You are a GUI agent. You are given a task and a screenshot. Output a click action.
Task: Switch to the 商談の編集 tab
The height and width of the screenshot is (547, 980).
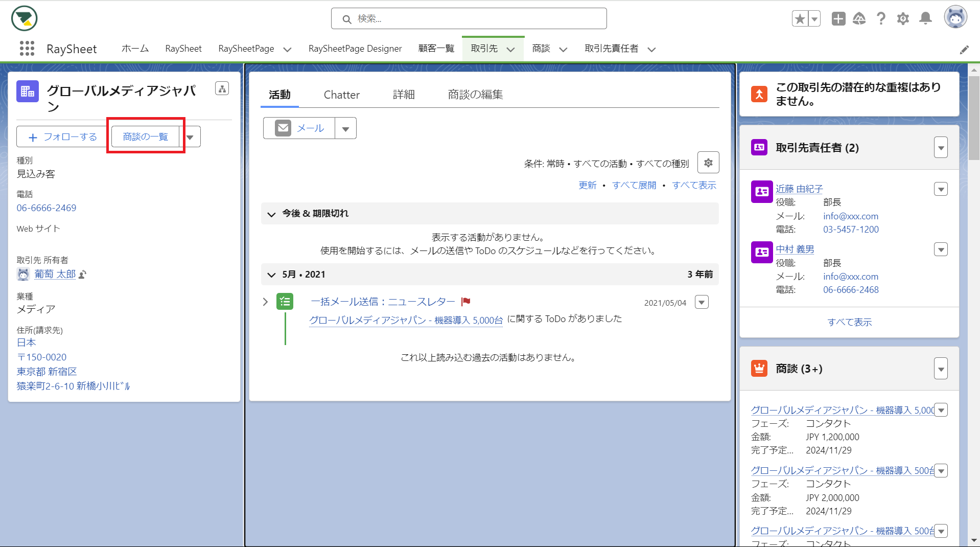(475, 95)
